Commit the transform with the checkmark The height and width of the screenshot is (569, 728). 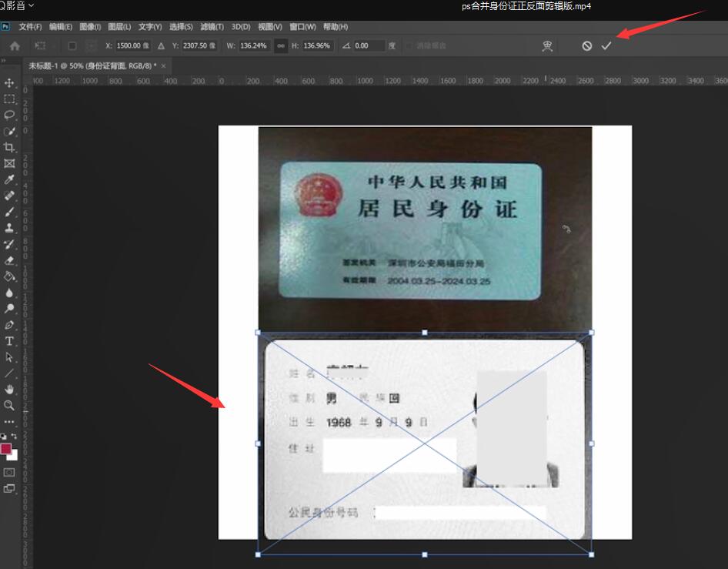606,46
